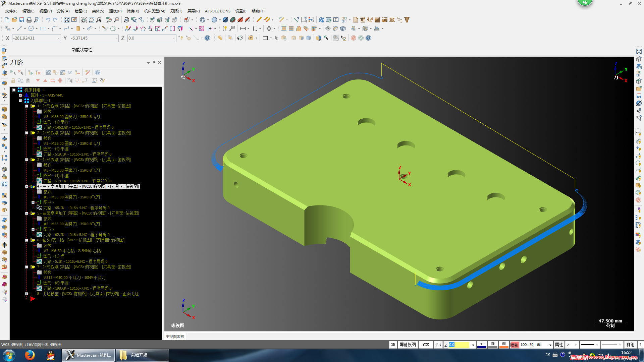Click the 属性 button in status bar
The height and width of the screenshot is (362, 644).
point(559,345)
